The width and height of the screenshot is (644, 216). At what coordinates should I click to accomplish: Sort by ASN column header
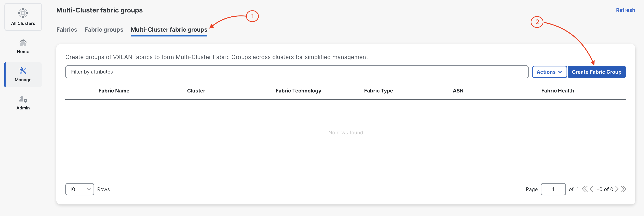(458, 91)
